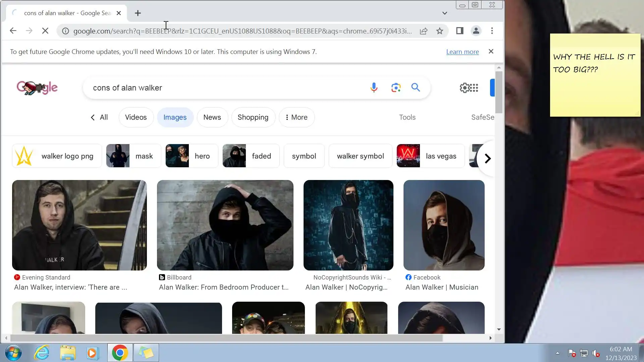This screenshot has height=362, width=644.
Task: Expand the More search filters menu
Action: [x=297, y=117]
